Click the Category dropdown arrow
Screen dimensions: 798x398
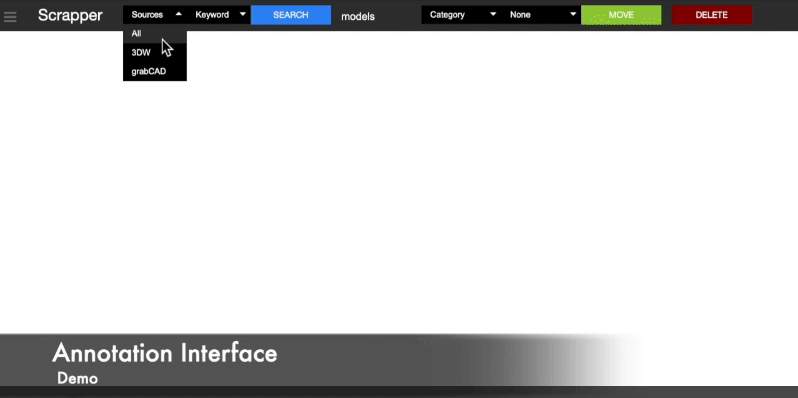[493, 14]
